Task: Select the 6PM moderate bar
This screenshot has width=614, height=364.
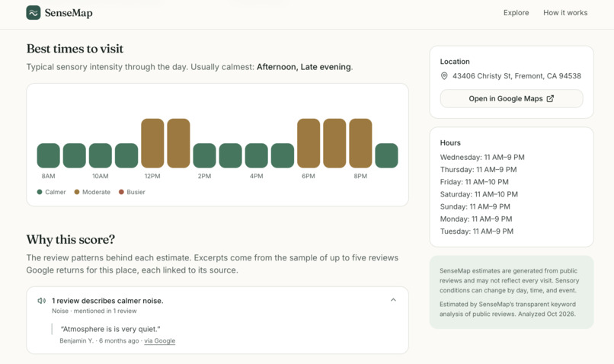Action: (309, 143)
